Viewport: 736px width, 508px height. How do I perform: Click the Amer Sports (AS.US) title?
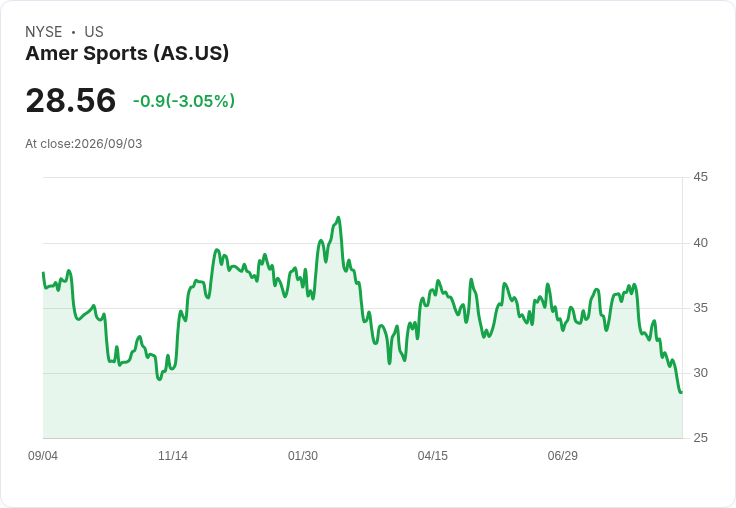[127, 53]
